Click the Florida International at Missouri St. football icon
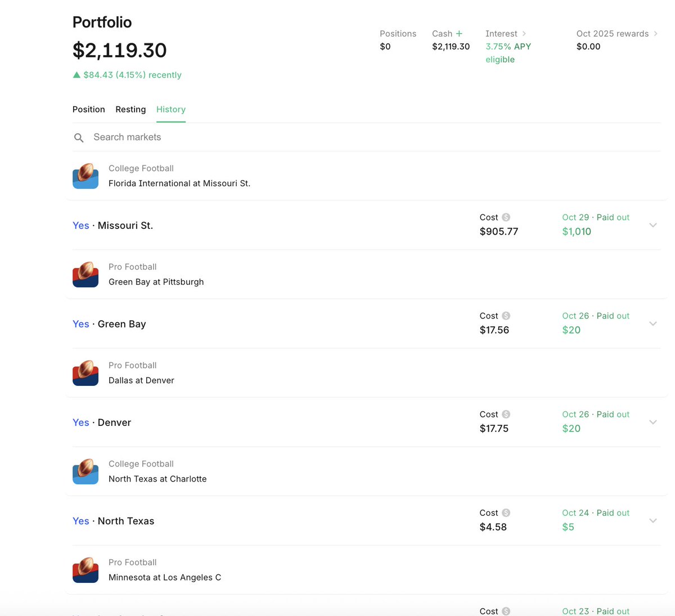Image resolution: width=675 pixels, height=616 pixels. point(85,176)
